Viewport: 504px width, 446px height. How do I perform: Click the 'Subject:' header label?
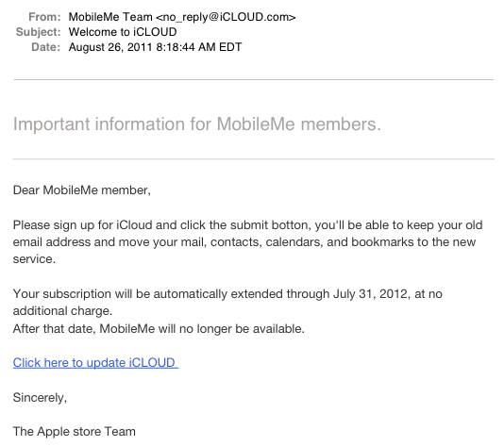39,32
